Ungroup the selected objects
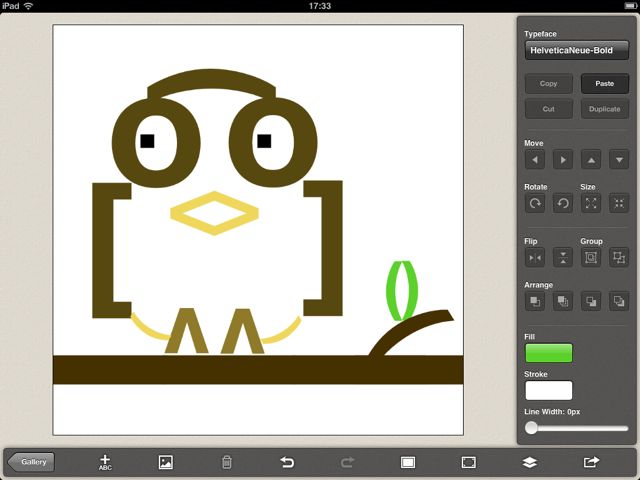Viewport: 640px width, 480px height. tap(619, 258)
